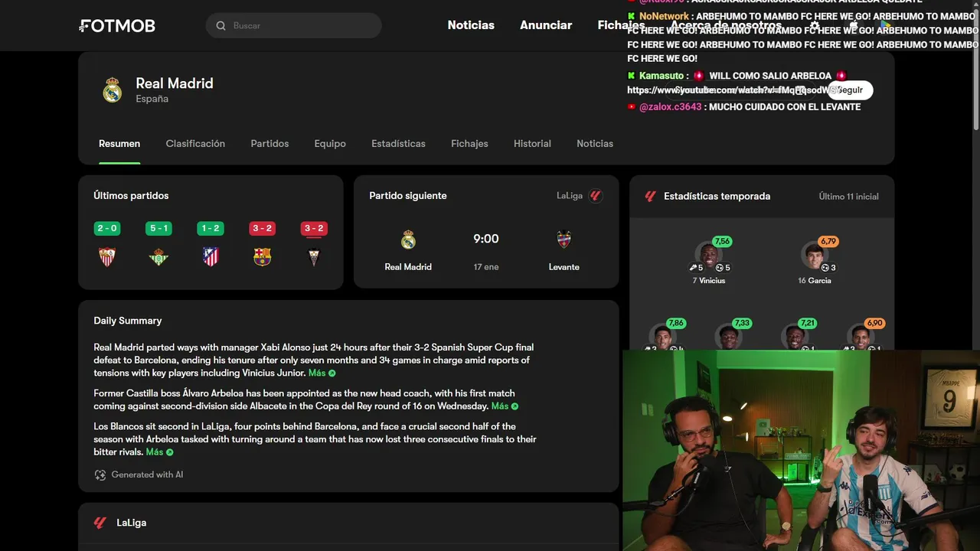The image size is (980, 551).
Task: Click Más link after Albacete sentence
Action: [x=505, y=406]
